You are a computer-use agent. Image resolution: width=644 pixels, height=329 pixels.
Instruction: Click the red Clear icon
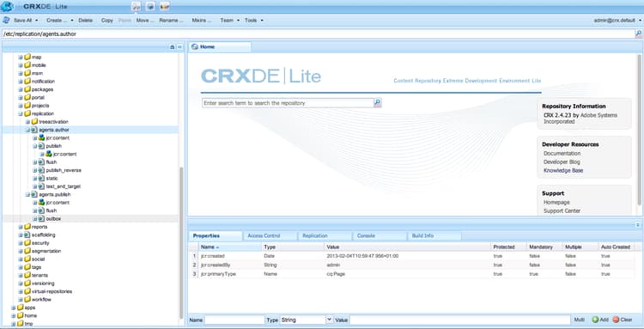616,320
